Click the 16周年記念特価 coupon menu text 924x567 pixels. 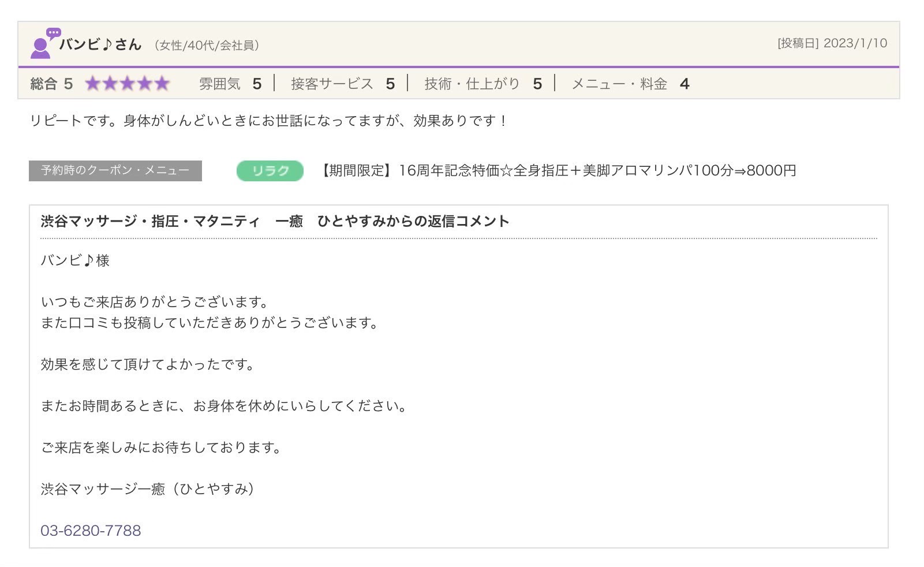coord(557,171)
